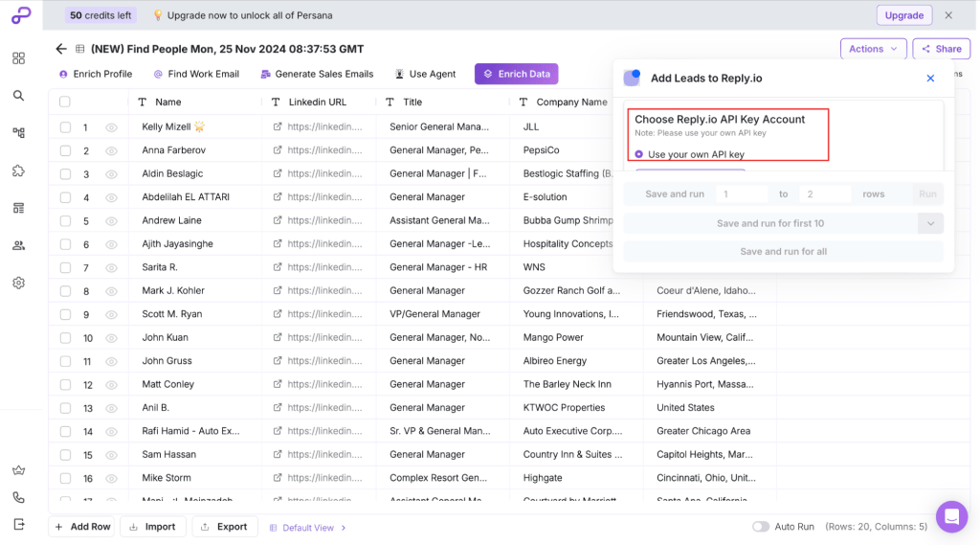Expand Save and run options arrow
This screenshot has height=545, width=980.
(930, 223)
